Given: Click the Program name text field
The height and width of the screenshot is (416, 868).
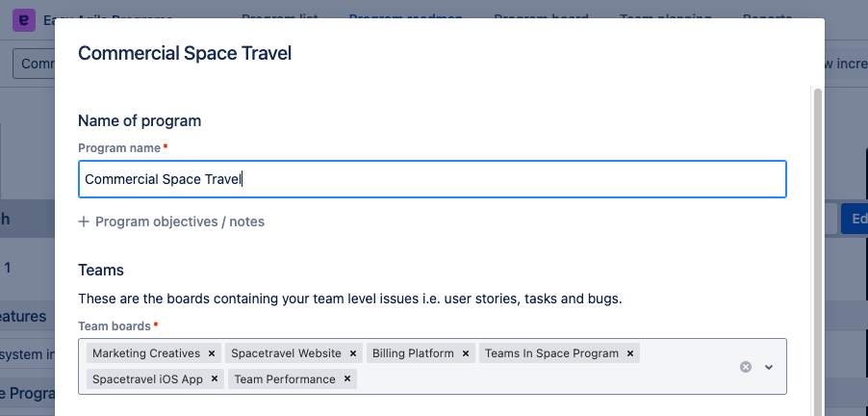Looking at the screenshot, I should click(x=432, y=179).
